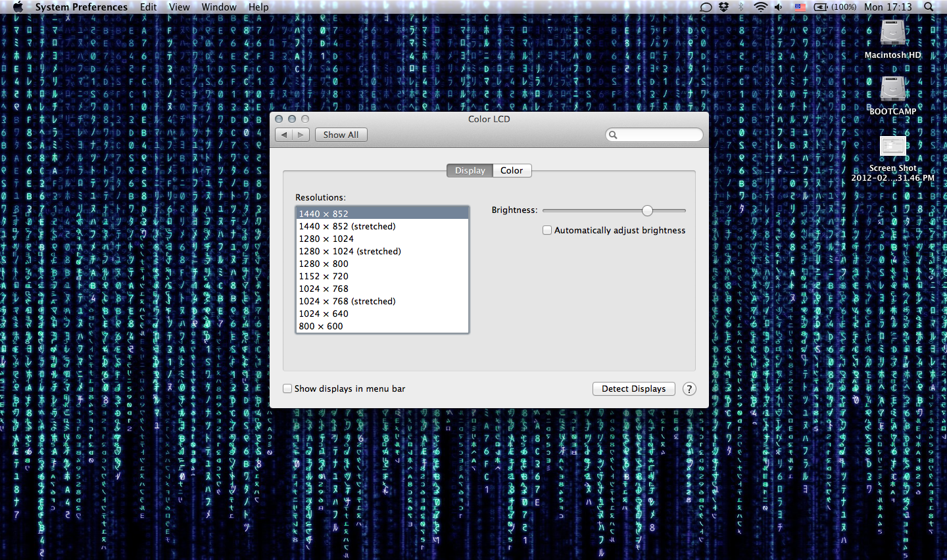Open the Window menu
The image size is (947, 560).
coord(219,7)
